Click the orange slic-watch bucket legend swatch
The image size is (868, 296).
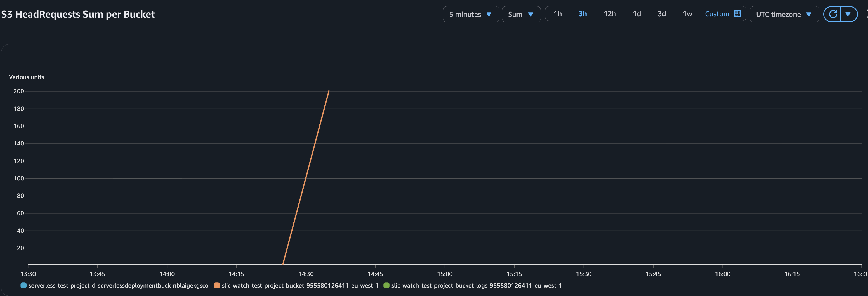pyautogui.click(x=217, y=286)
